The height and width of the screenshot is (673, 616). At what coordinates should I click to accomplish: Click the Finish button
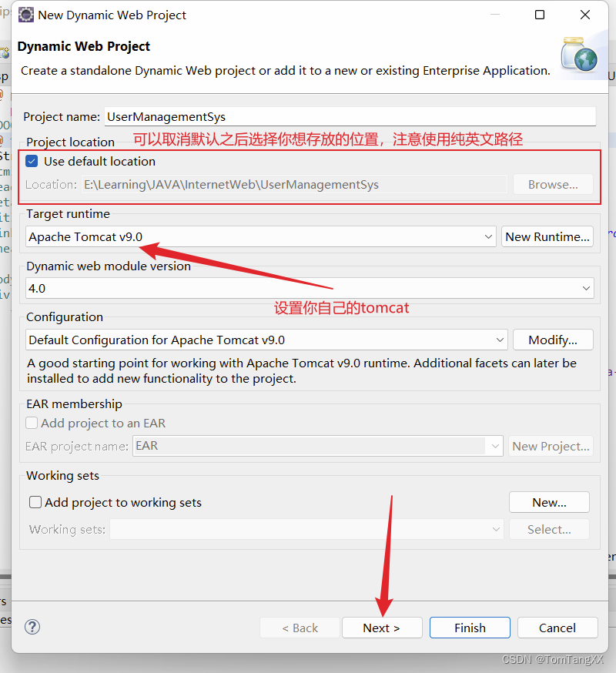pos(470,628)
